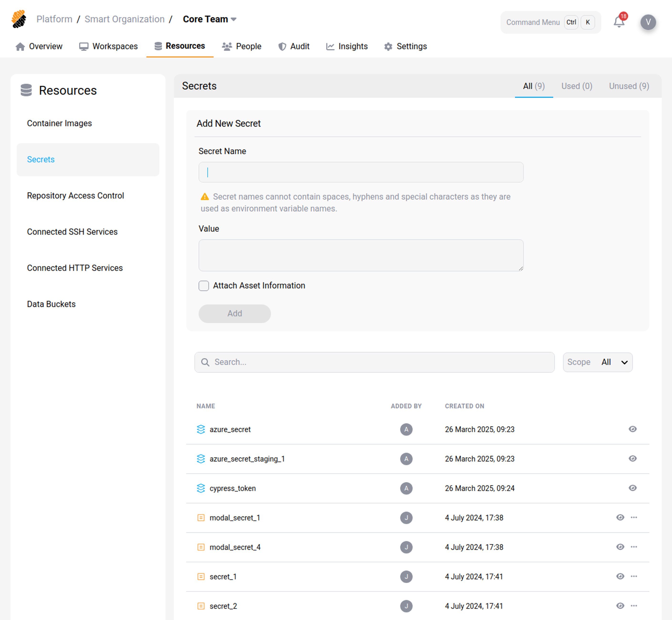Reveal azure_secret_staging_1 value with eye icon
This screenshot has height=620, width=672.
(x=633, y=459)
